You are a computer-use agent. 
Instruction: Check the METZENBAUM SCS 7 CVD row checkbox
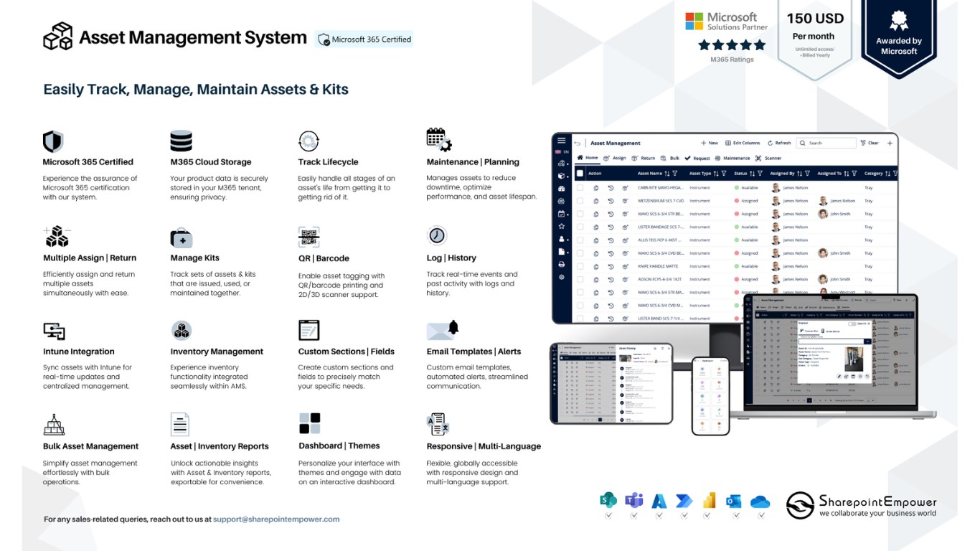580,201
